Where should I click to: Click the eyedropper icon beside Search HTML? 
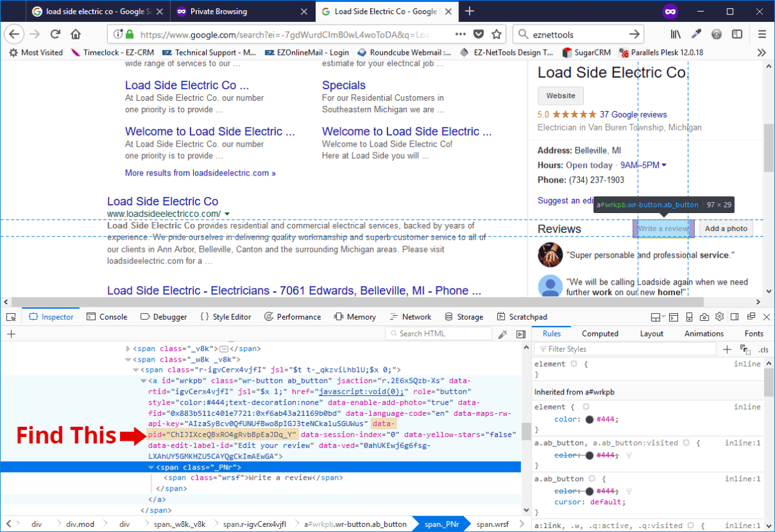coord(503,334)
